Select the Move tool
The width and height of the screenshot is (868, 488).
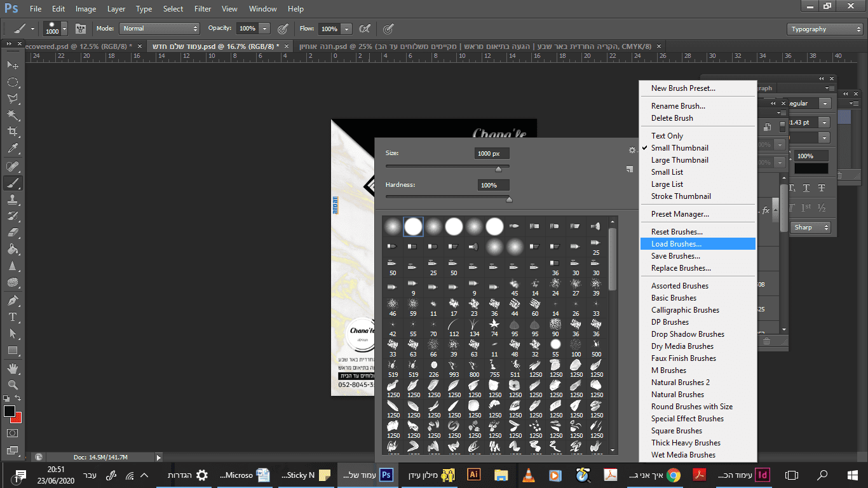(13, 65)
